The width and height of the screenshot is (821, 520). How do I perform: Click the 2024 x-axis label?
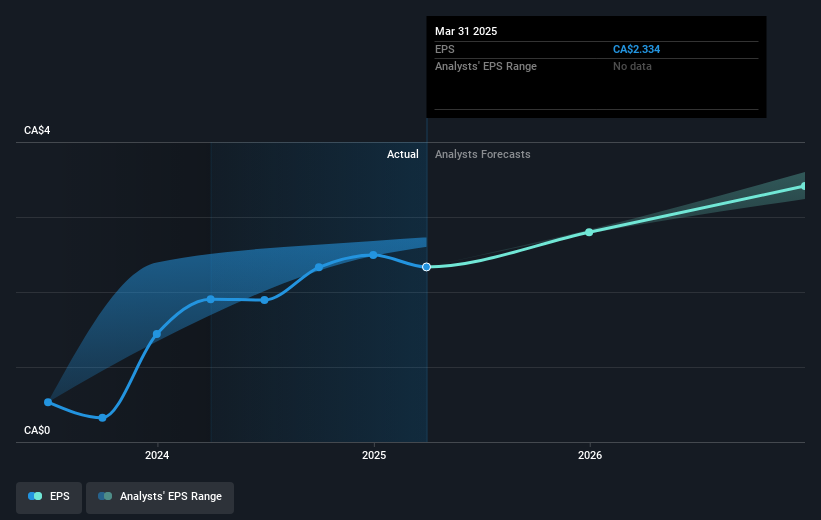pos(157,456)
